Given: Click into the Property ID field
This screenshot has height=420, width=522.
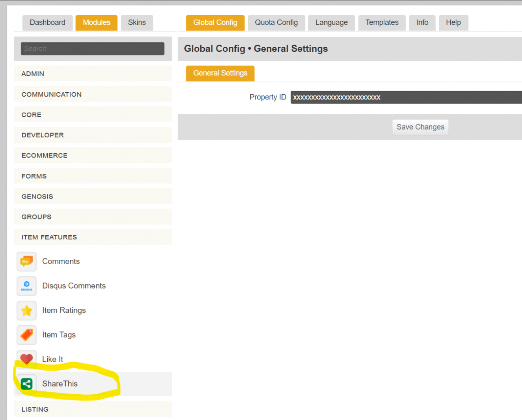Looking at the screenshot, I should pyautogui.click(x=406, y=97).
